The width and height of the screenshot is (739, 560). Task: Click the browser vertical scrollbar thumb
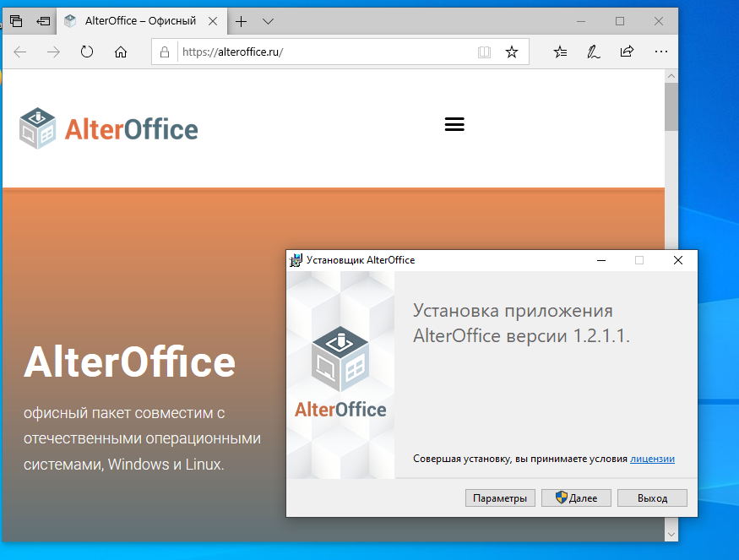point(671,106)
